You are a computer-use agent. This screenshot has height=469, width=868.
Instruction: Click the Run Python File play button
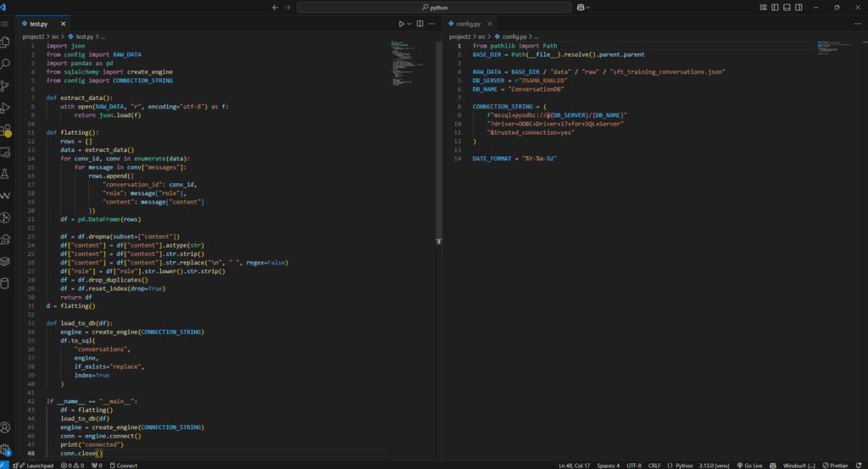coord(402,24)
